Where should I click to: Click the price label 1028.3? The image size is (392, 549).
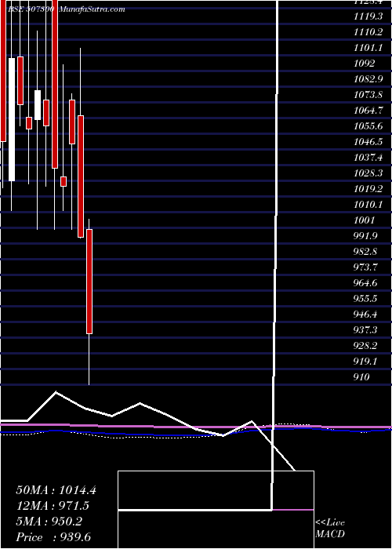368,173
